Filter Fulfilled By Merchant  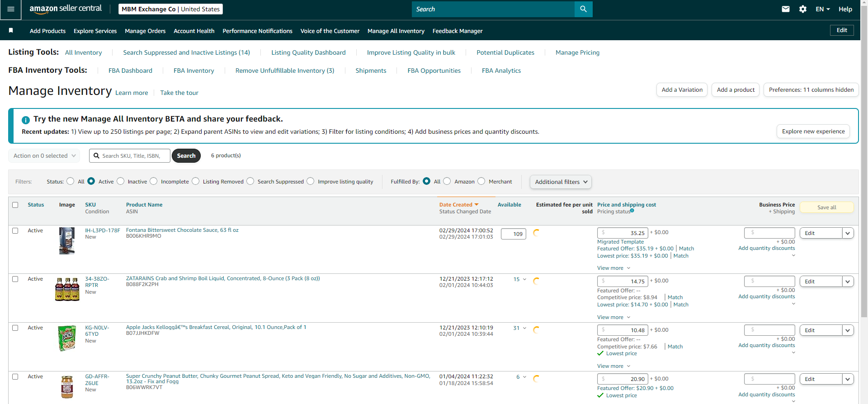481,181
